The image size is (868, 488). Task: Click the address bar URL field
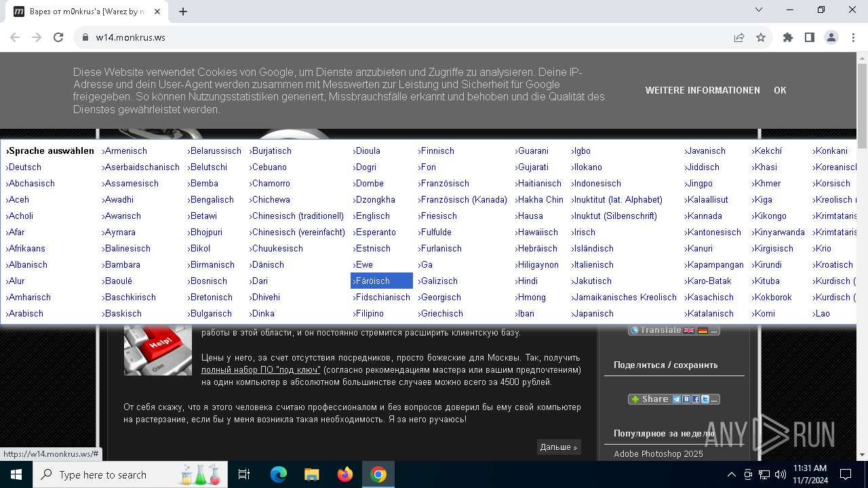pyautogui.click(x=407, y=37)
